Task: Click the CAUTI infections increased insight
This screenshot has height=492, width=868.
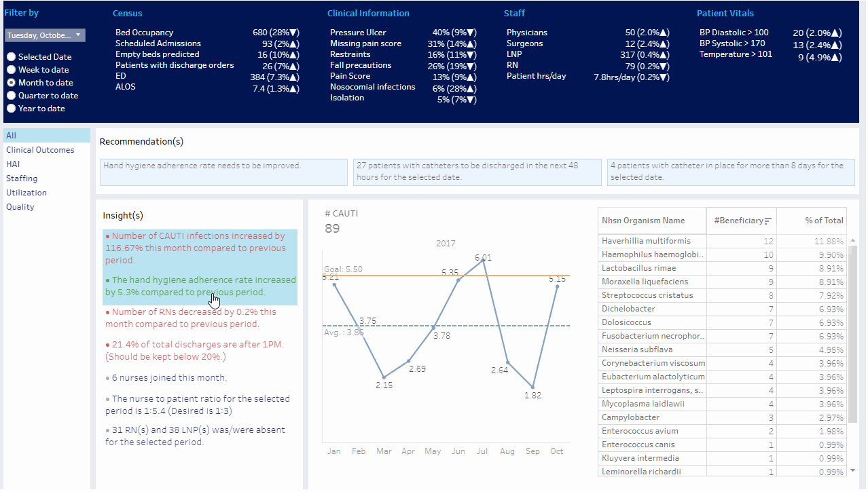Action: pyautogui.click(x=198, y=248)
